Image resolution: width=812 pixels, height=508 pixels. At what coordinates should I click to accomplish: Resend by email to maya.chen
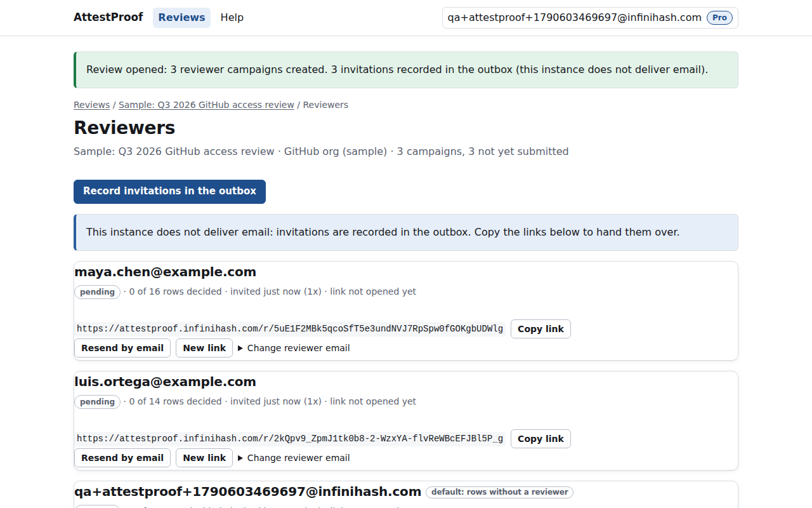pyautogui.click(x=122, y=348)
